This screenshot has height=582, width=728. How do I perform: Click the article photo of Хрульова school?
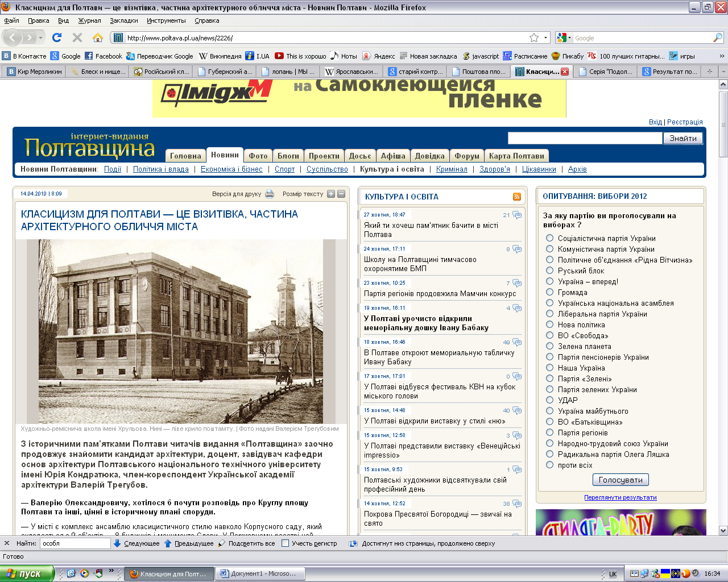pyautogui.click(x=180, y=331)
